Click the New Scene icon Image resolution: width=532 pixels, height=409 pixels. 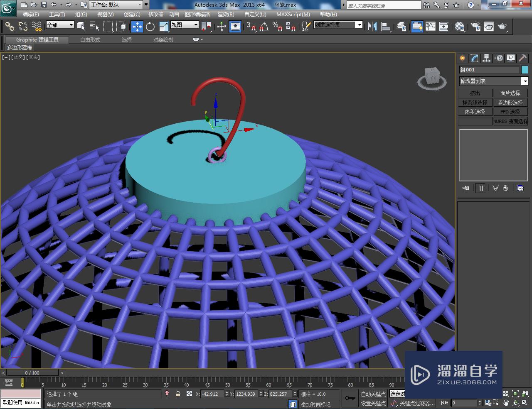coord(24,5)
